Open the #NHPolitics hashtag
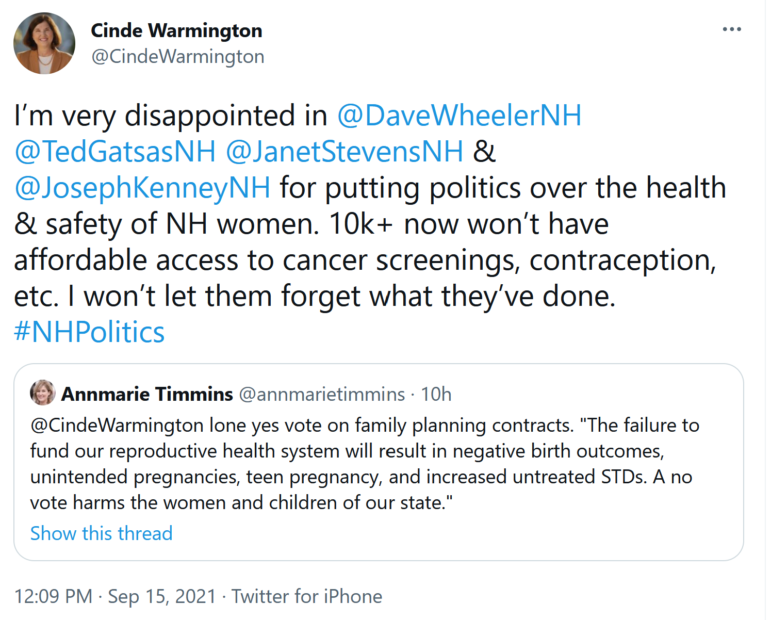 (89, 331)
